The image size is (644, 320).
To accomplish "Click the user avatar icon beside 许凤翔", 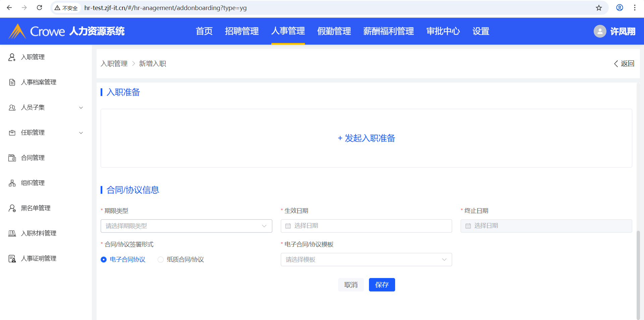I will click(x=600, y=31).
